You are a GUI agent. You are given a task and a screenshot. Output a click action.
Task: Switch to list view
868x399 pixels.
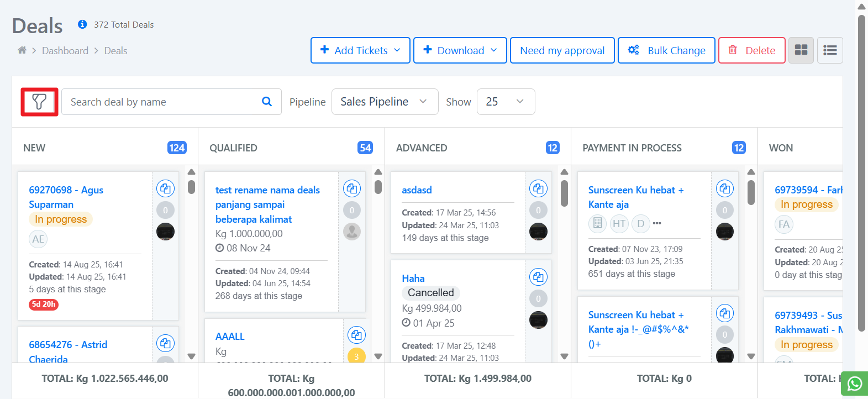(830, 50)
